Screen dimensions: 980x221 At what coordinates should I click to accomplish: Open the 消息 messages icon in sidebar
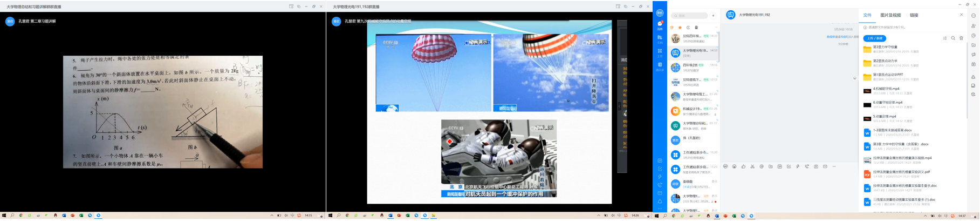coord(660,24)
